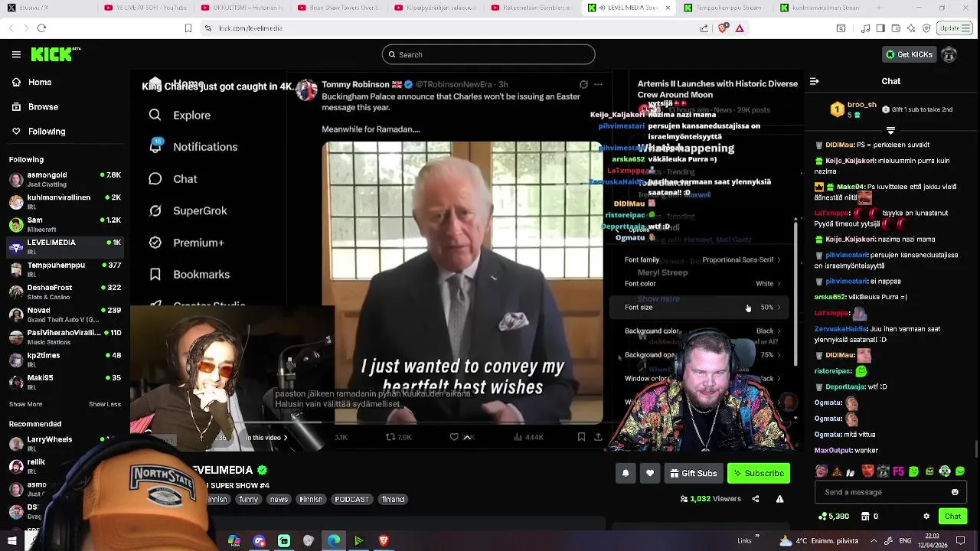Follow channel with heart button
980x551 pixels.
coord(650,474)
